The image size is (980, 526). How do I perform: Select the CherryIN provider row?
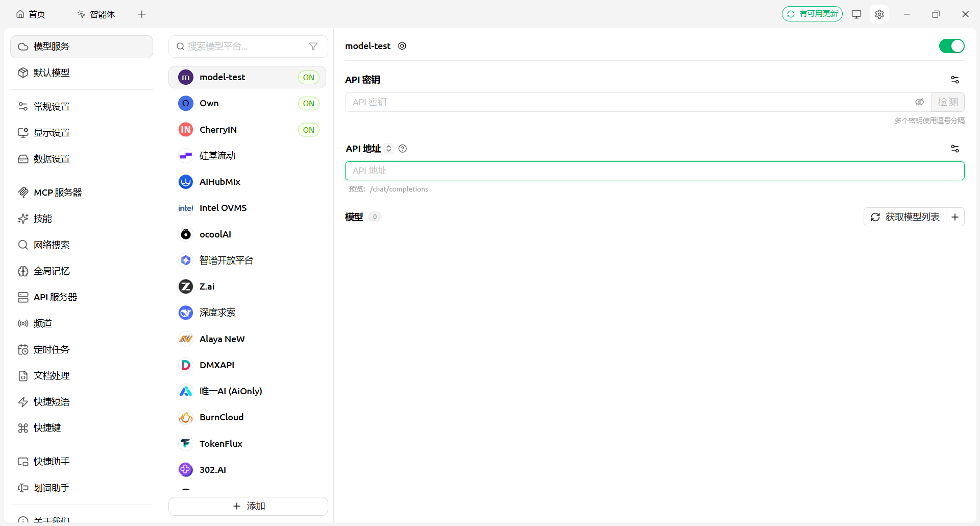pyautogui.click(x=248, y=130)
